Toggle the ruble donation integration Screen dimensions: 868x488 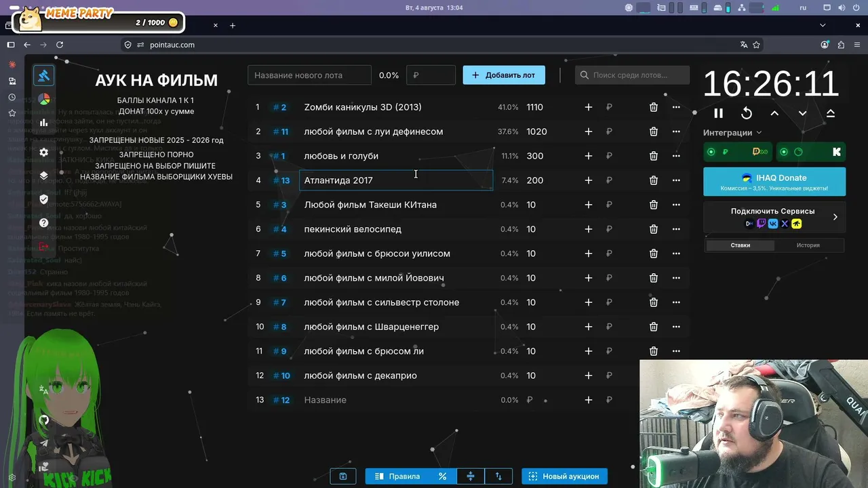tap(738, 152)
